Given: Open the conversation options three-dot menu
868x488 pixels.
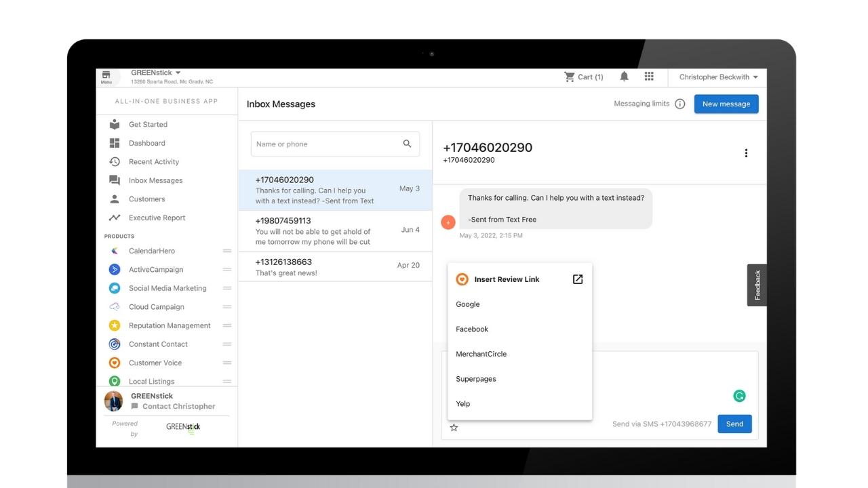Looking at the screenshot, I should click(746, 153).
